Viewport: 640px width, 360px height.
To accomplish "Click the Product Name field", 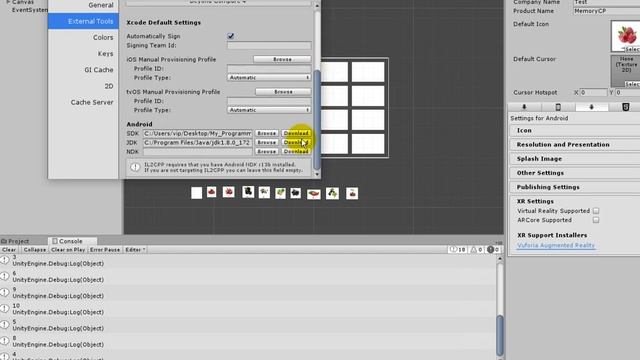I will [x=606, y=11].
